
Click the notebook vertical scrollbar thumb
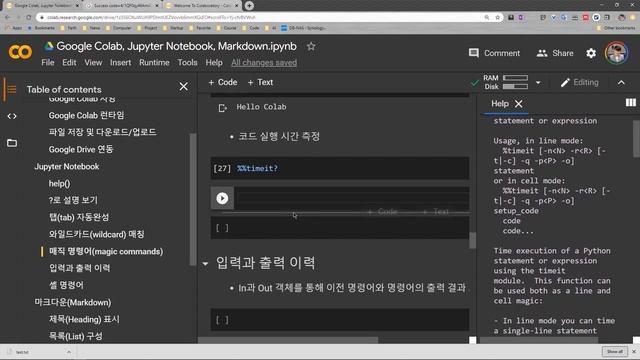click(x=472, y=240)
